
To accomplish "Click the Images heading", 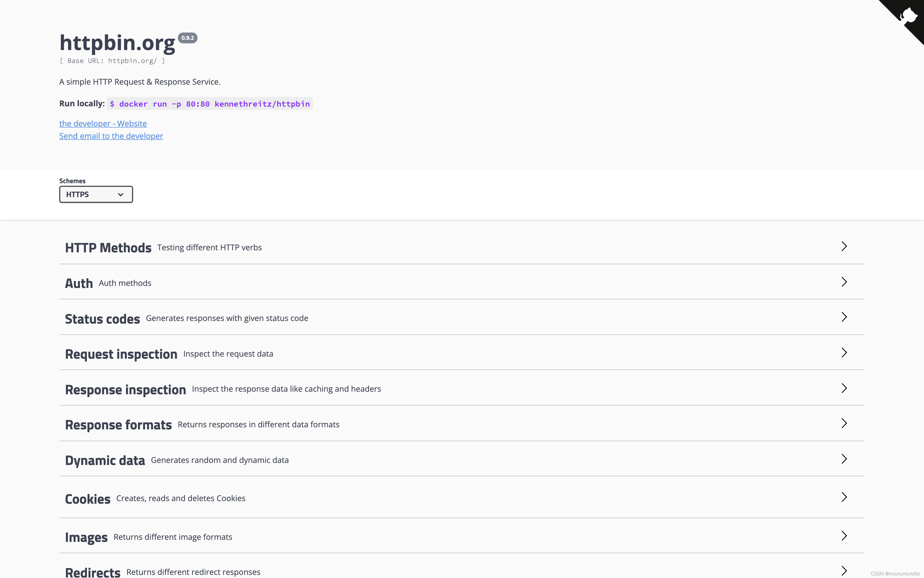I will click(x=86, y=537).
